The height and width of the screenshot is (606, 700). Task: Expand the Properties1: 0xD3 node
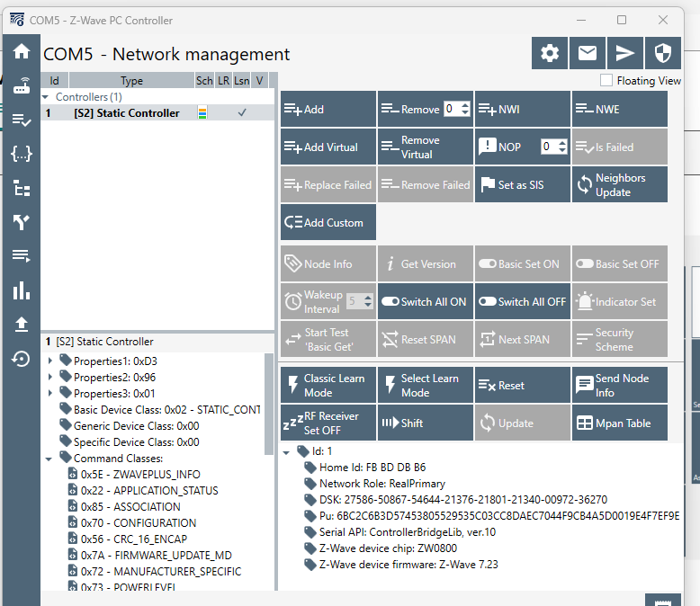(50, 361)
